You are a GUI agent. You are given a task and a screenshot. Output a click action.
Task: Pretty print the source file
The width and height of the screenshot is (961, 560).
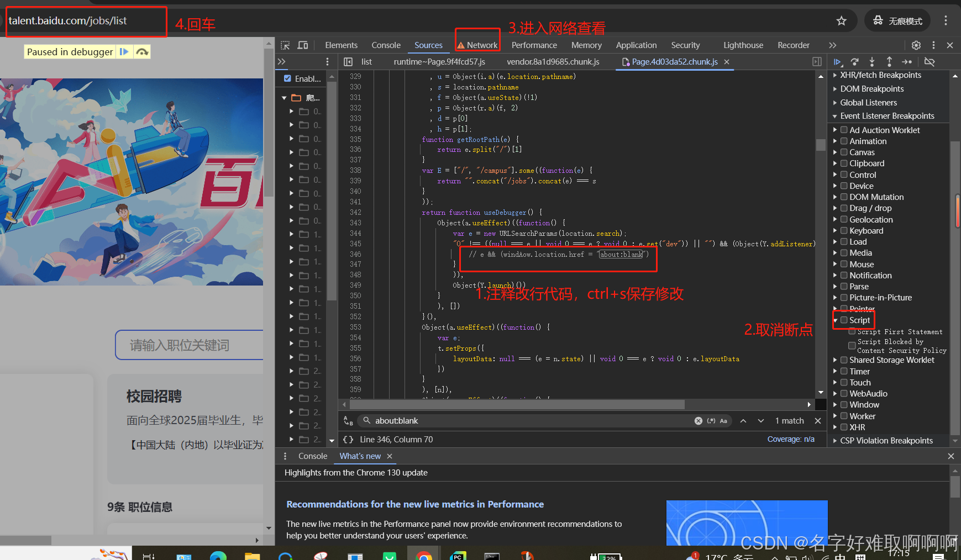click(348, 440)
